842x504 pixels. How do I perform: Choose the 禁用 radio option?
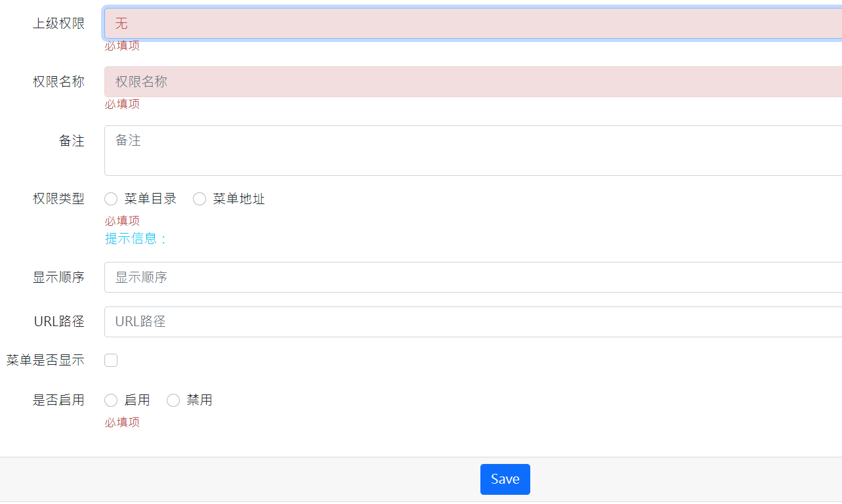pos(173,400)
